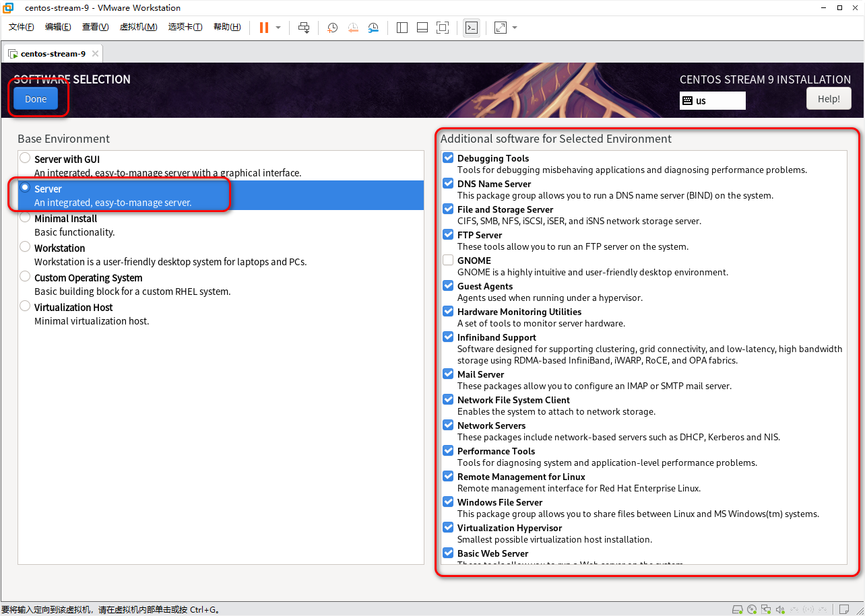Toggle the FTP Server checkbox
Image resolution: width=865 pixels, height=616 pixels.
[448, 234]
